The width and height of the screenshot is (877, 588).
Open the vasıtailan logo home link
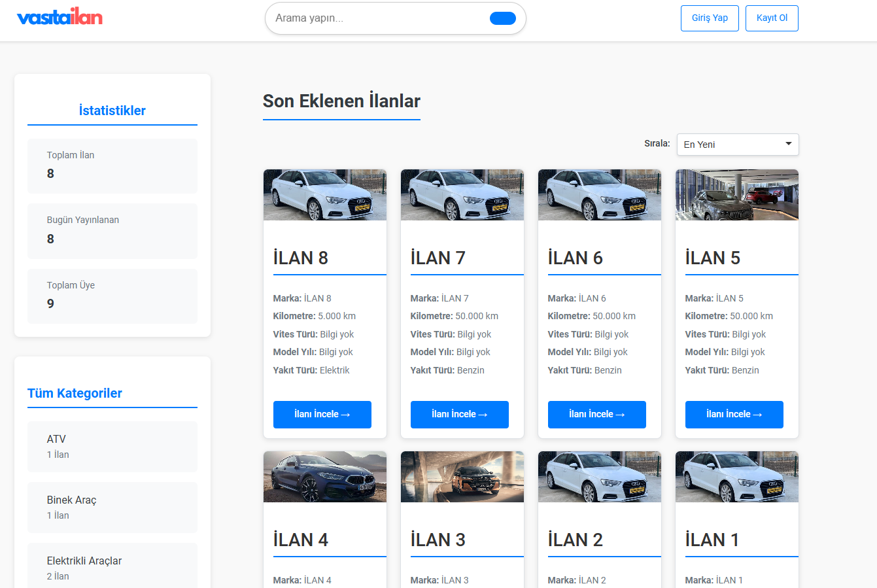pos(60,18)
